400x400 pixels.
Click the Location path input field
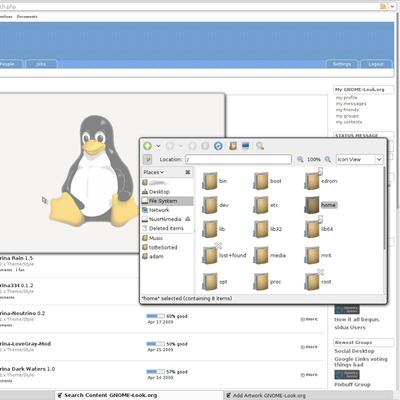pos(238,159)
